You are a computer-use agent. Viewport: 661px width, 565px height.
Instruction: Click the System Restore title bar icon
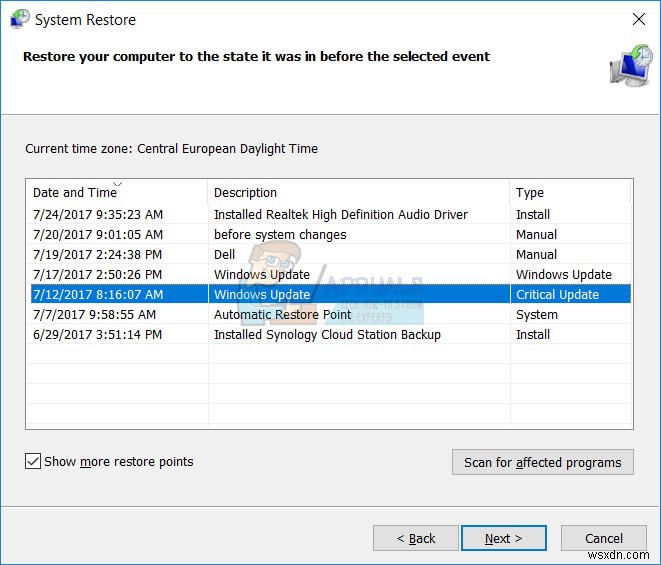pos(18,19)
